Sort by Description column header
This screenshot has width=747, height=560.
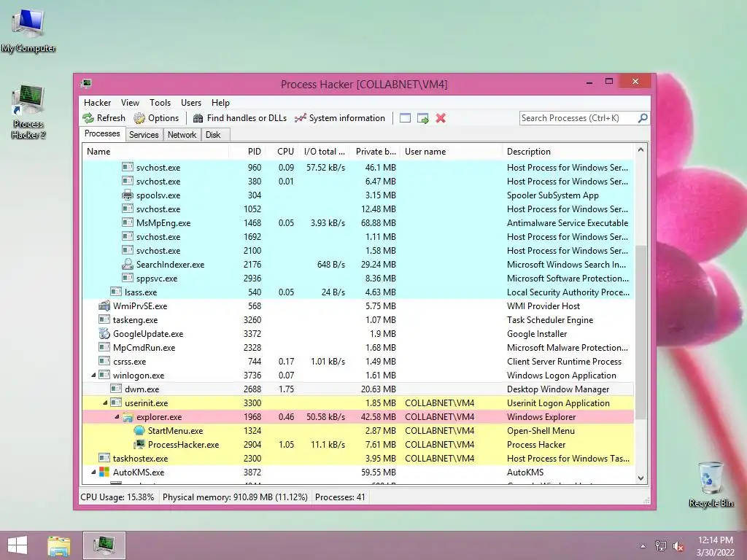pyautogui.click(x=568, y=152)
